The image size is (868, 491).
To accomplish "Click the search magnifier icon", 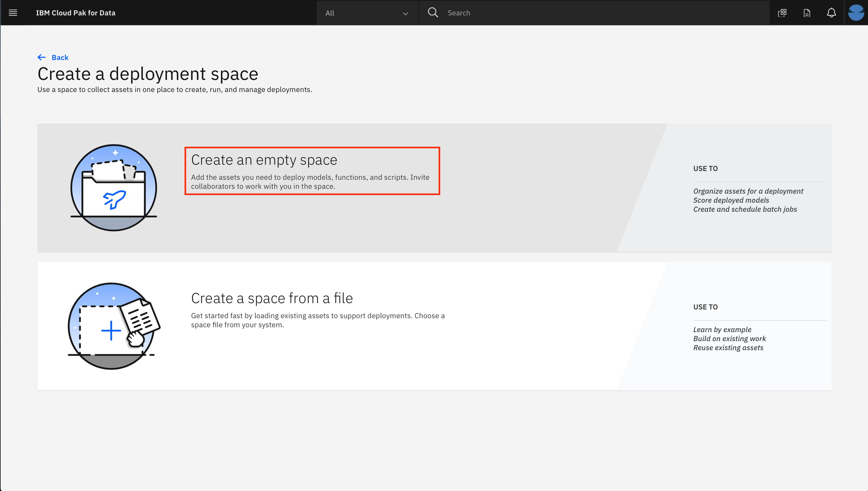I will click(x=433, y=13).
